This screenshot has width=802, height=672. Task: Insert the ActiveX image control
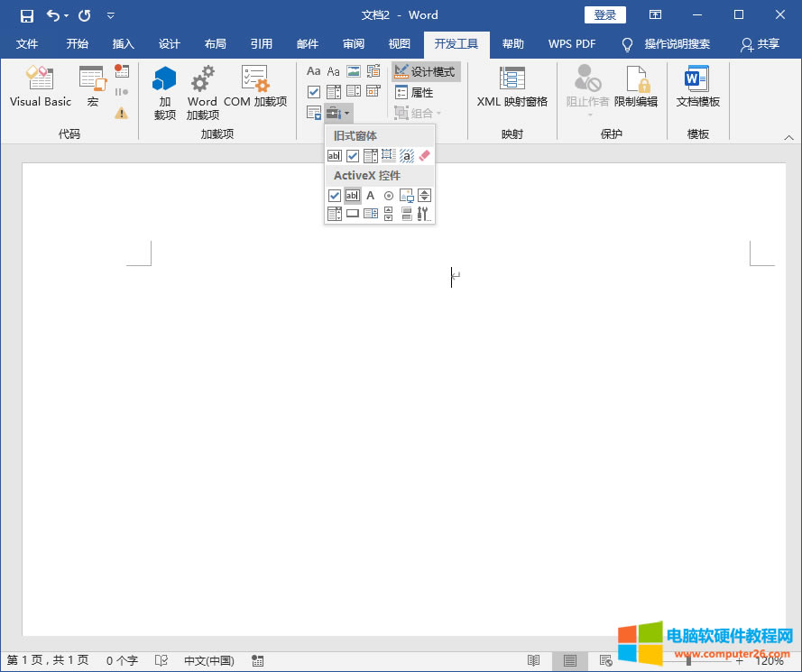[406, 195]
